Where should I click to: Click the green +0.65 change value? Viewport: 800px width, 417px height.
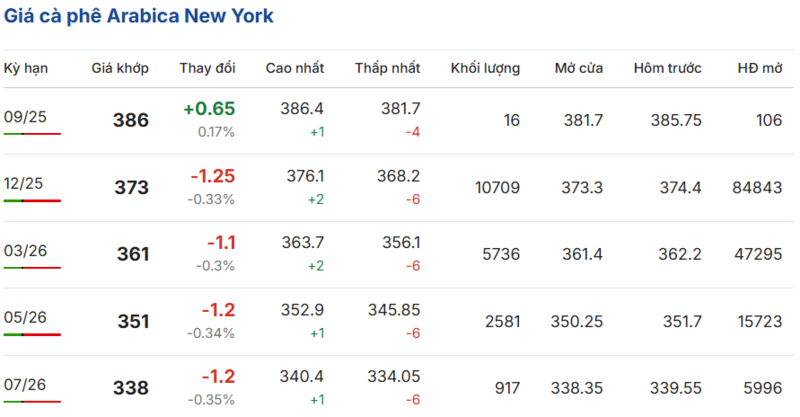click(x=209, y=109)
